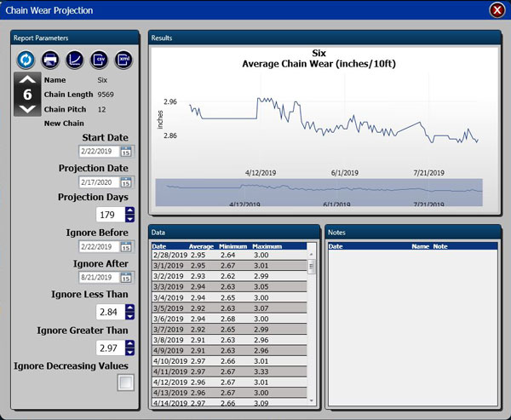Click the projection chart curve icon
Image resolution: width=511 pixels, height=420 pixels.
(x=75, y=60)
